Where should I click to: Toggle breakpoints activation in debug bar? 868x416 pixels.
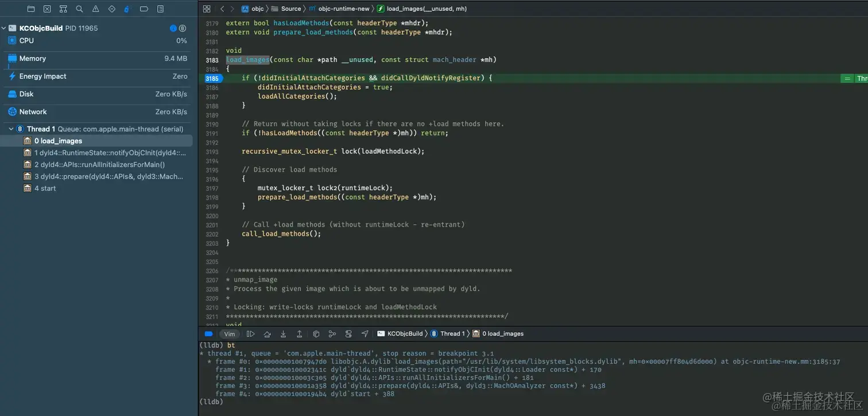(208, 334)
